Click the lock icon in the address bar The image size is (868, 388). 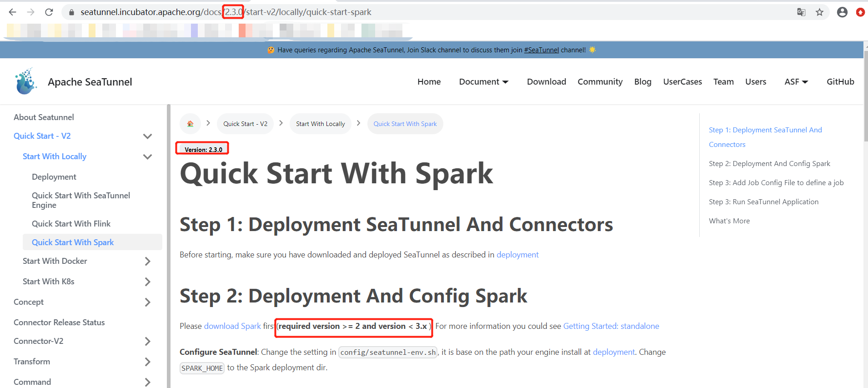tap(71, 12)
